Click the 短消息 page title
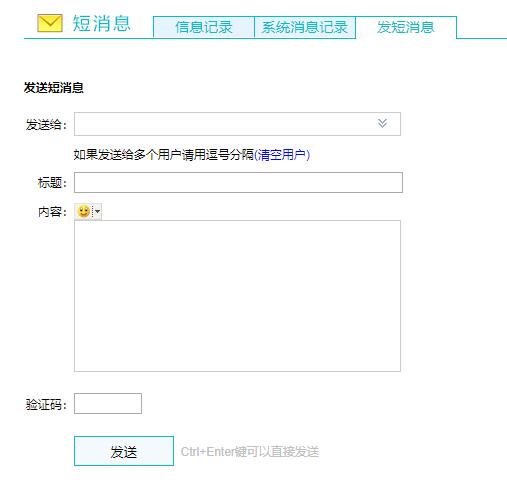Image resolution: width=507 pixels, height=482 pixels. 102,23
